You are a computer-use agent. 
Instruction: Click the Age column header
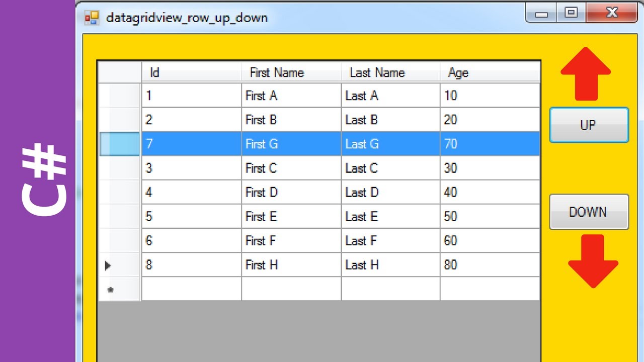tap(490, 72)
